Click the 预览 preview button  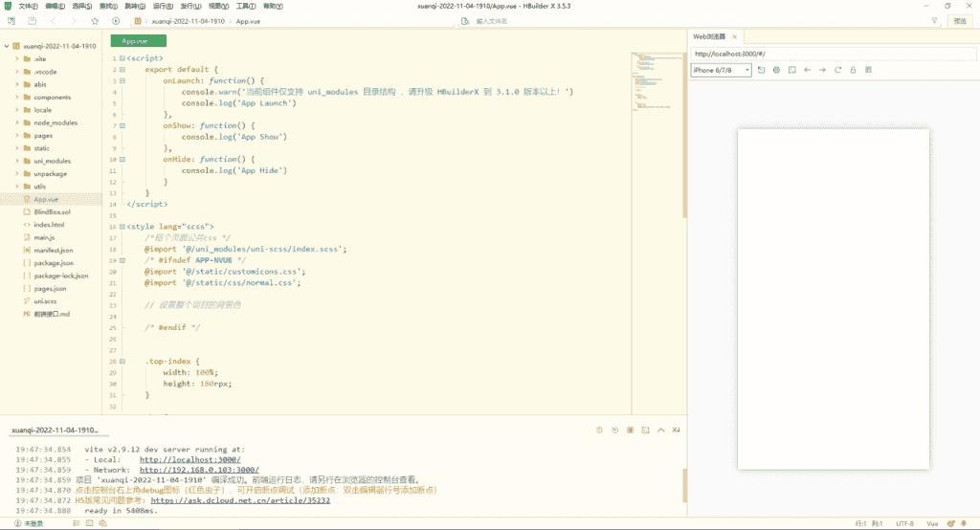(960, 21)
